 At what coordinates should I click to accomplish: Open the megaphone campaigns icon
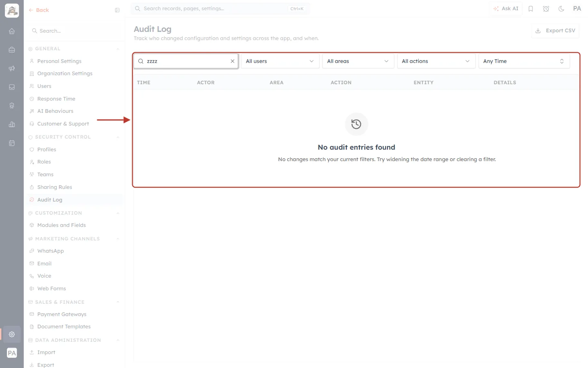pyautogui.click(x=12, y=68)
